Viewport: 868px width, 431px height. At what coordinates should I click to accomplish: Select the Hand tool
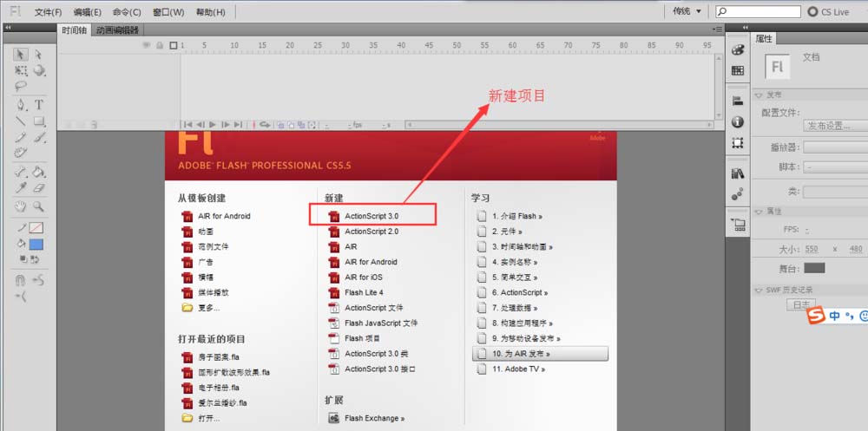(21, 206)
